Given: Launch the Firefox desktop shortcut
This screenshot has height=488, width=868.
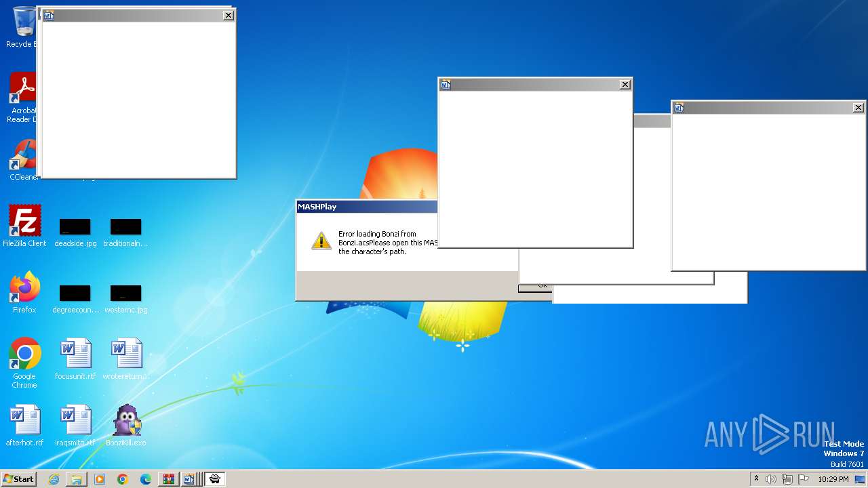Looking at the screenshot, I should click(24, 292).
